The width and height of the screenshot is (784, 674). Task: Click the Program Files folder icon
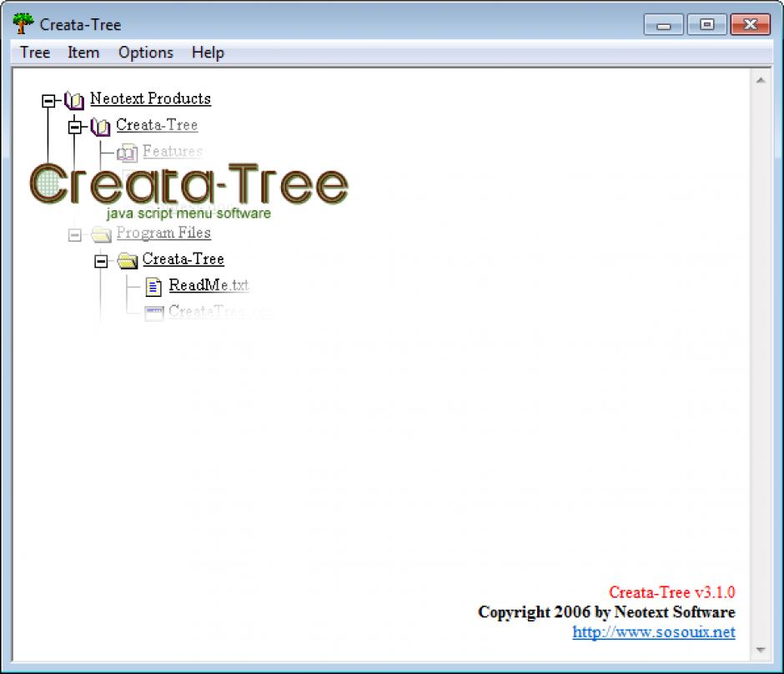(101, 234)
